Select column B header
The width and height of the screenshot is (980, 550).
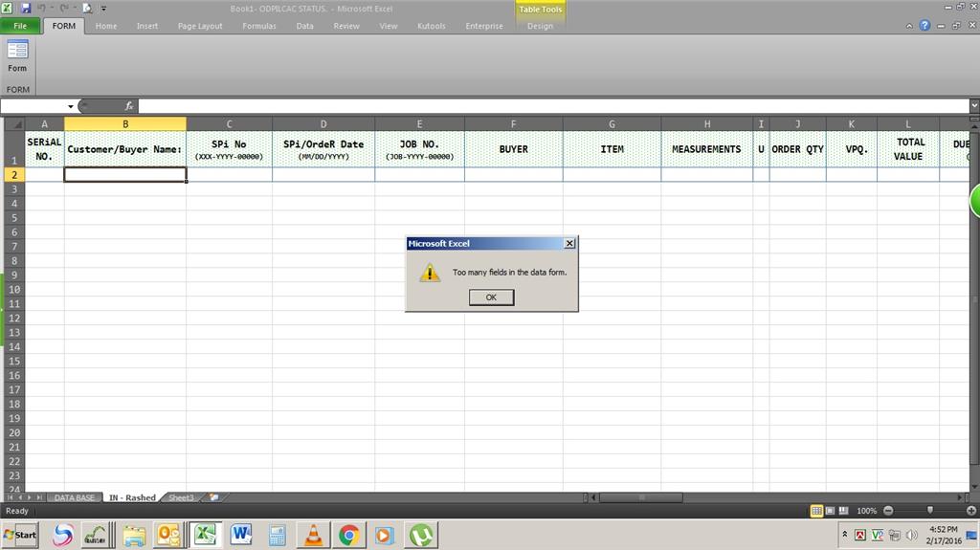[125, 123]
